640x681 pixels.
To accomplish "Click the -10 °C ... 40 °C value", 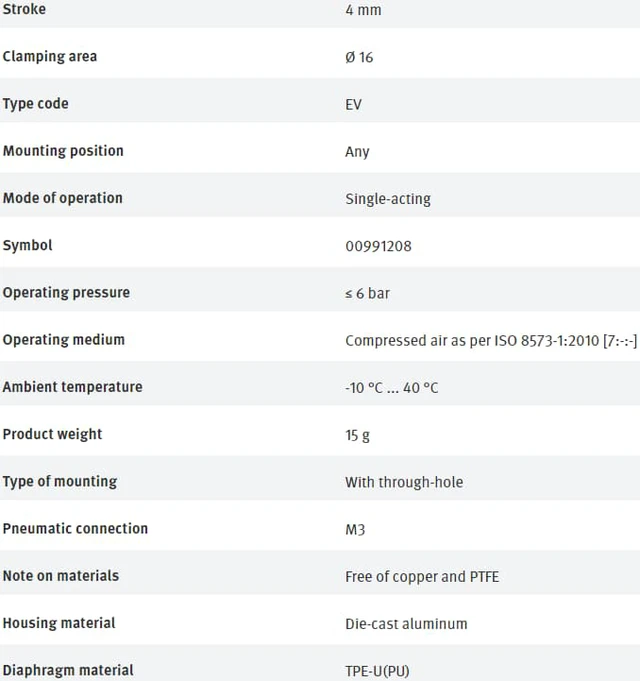I will 392,388.
